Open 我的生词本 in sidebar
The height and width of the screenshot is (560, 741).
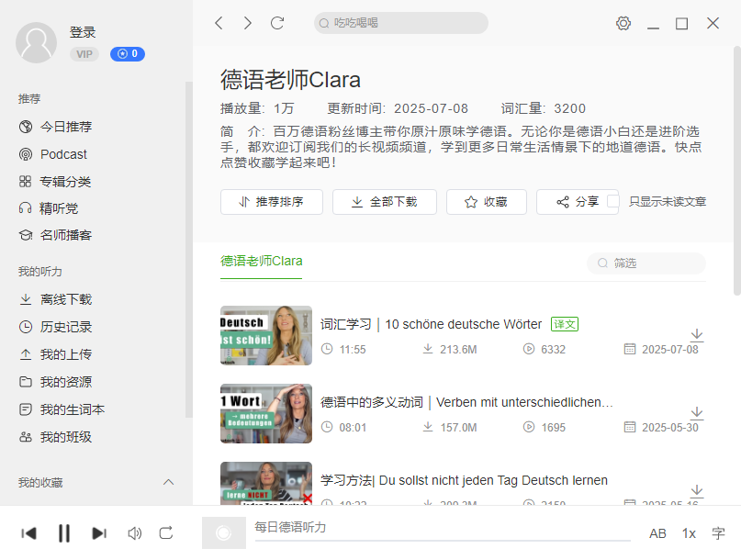click(62, 409)
